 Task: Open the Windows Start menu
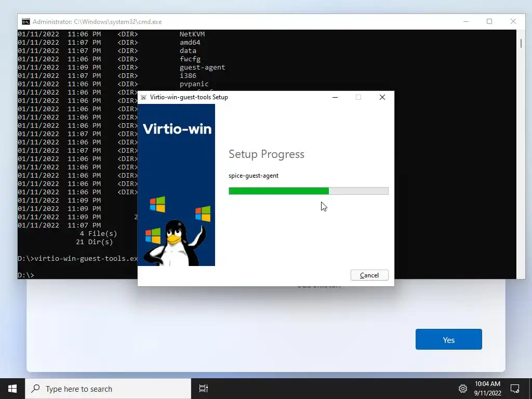[12, 389]
